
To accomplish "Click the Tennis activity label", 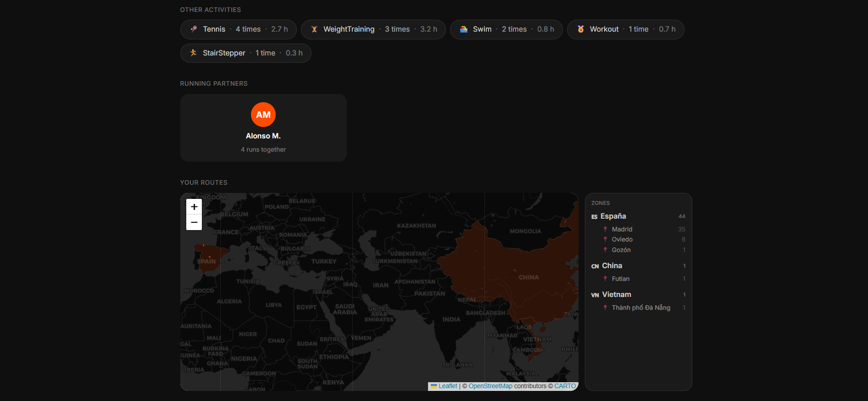I will point(214,29).
